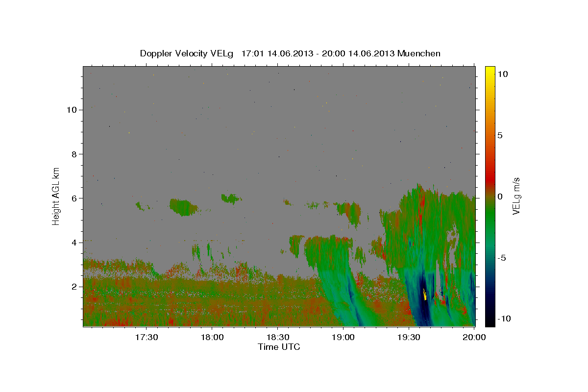Click the height axis tick label '10'

coord(72,110)
